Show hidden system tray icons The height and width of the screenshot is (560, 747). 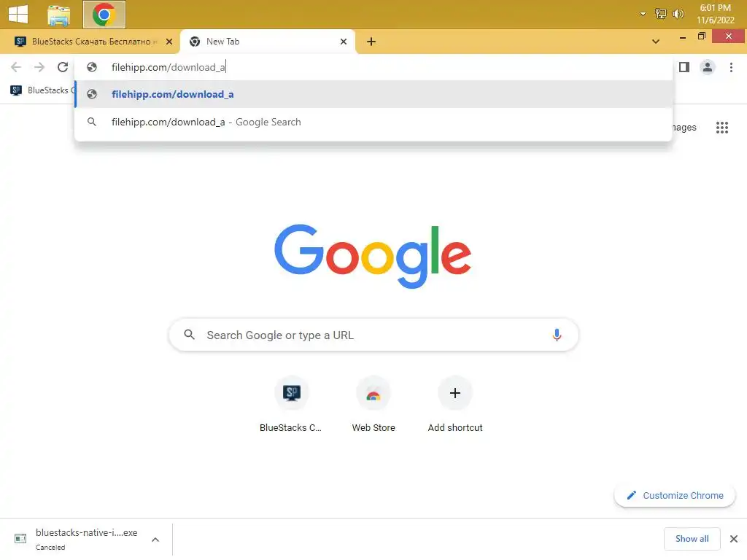[x=643, y=14]
